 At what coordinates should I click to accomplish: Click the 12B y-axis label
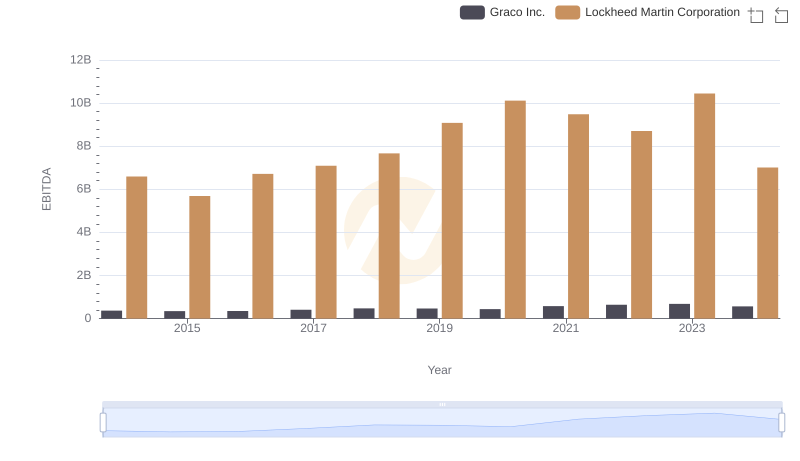(81, 60)
